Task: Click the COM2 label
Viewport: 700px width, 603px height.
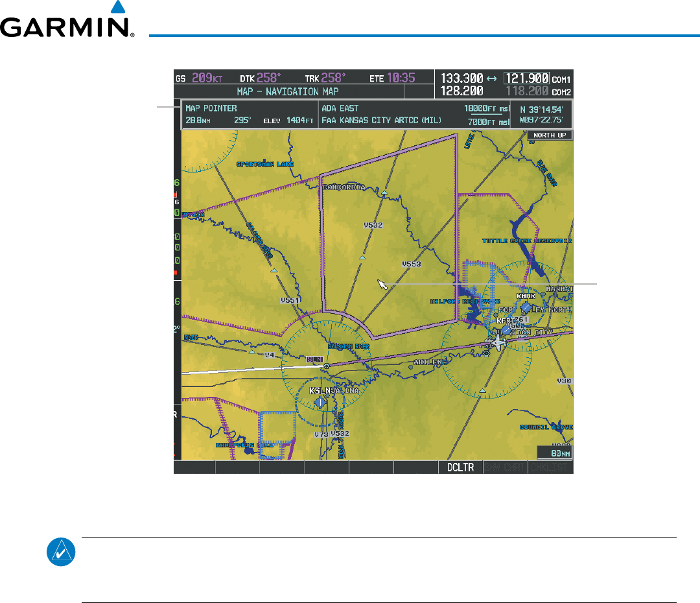Action: pyautogui.click(x=561, y=92)
